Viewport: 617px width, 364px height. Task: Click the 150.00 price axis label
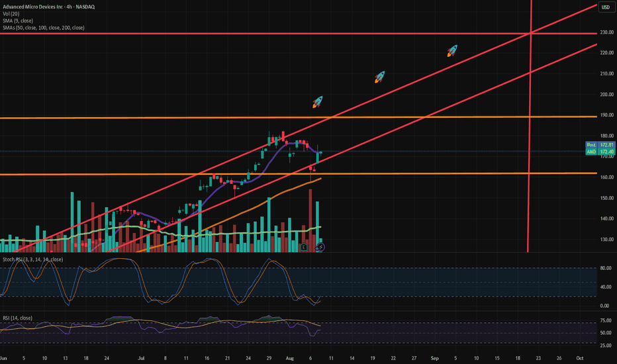pos(606,199)
